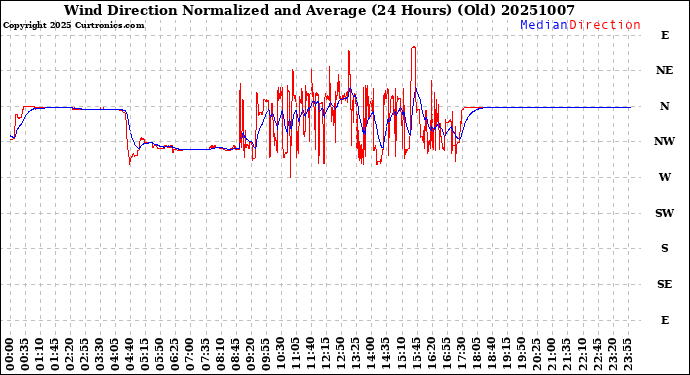Click the NE axis label

pos(664,70)
